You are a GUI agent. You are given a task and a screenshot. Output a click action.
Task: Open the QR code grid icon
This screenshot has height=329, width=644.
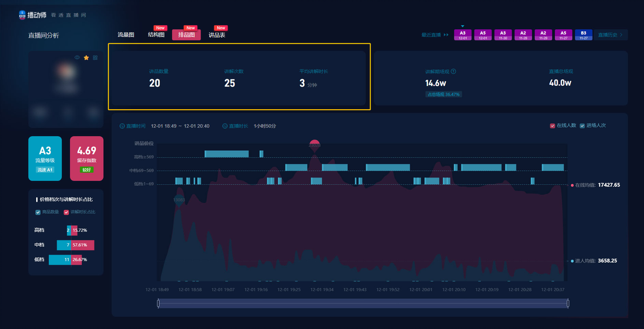(x=95, y=57)
